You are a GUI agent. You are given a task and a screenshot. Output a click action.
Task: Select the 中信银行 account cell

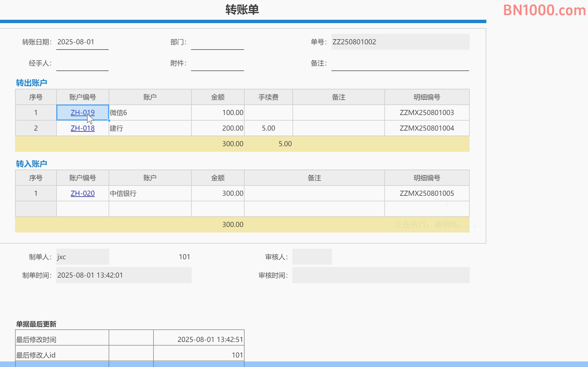(150, 193)
